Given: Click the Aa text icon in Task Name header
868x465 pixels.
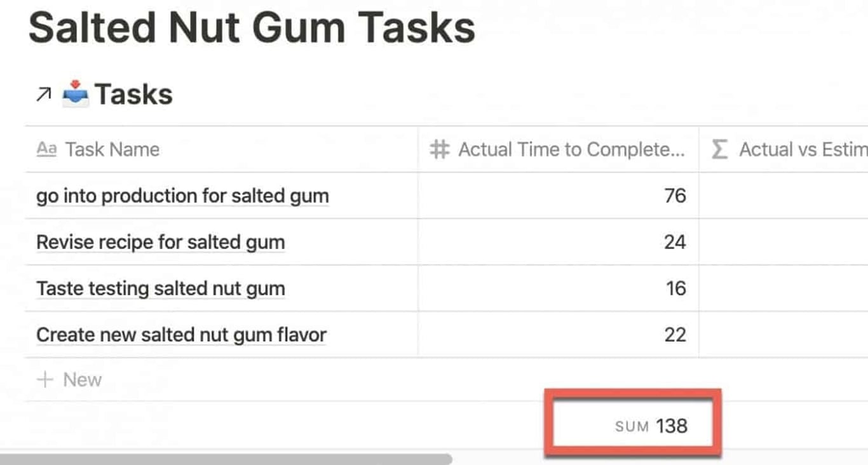Looking at the screenshot, I should (46, 149).
